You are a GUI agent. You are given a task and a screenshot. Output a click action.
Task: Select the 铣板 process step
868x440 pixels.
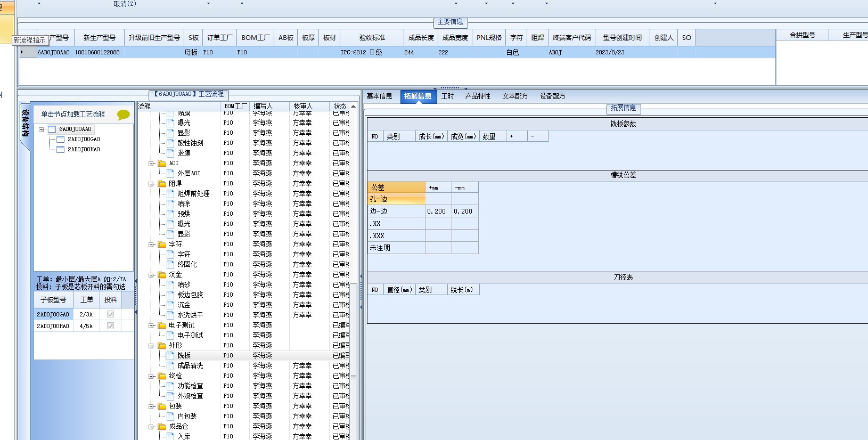(x=184, y=356)
